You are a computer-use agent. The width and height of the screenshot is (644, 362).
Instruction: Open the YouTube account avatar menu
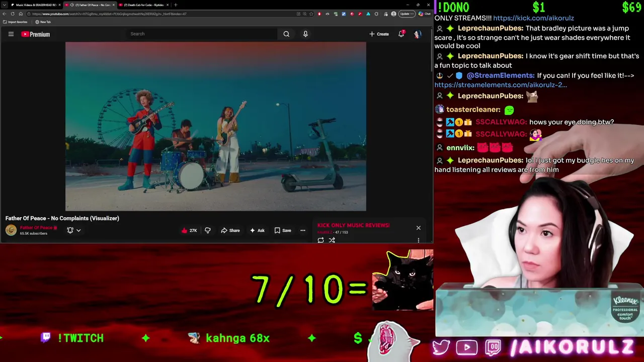click(417, 34)
